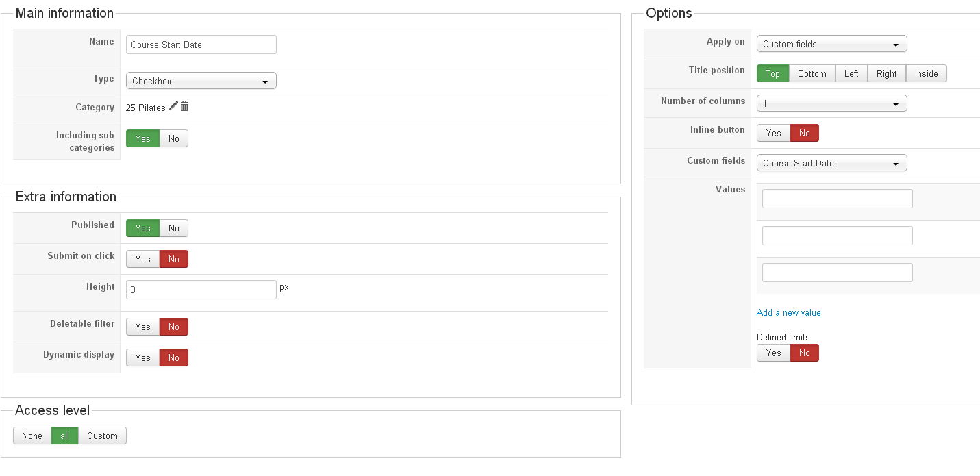Click the trash icon next to 25 Pilates
Image resolution: width=980 pixels, height=476 pixels.
[184, 106]
